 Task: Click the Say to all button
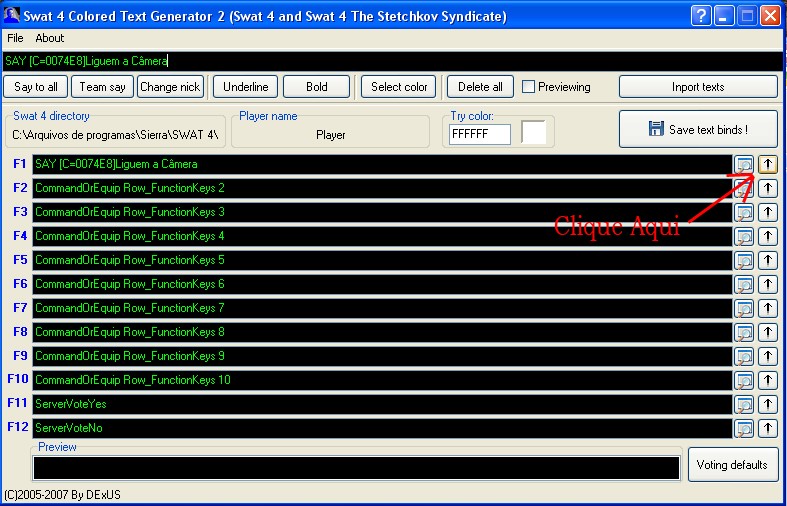coord(36,87)
